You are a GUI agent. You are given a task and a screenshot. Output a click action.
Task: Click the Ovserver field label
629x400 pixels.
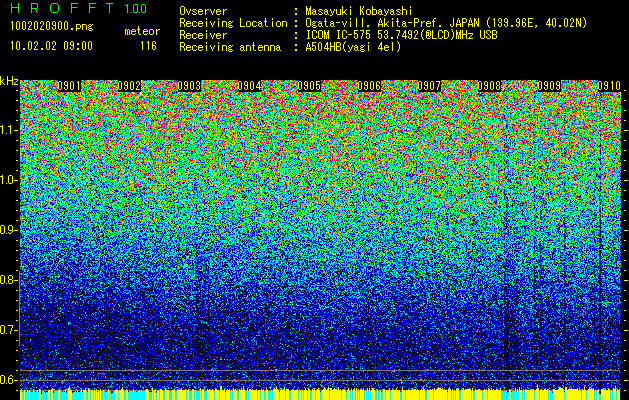203,11
